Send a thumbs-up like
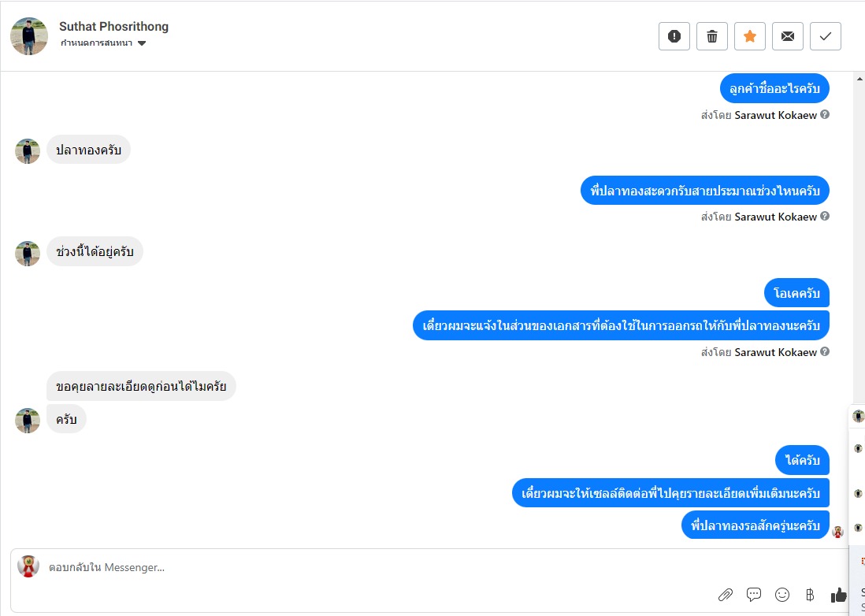The width and height of the screenshot is (865, 616). pos(838,595)
